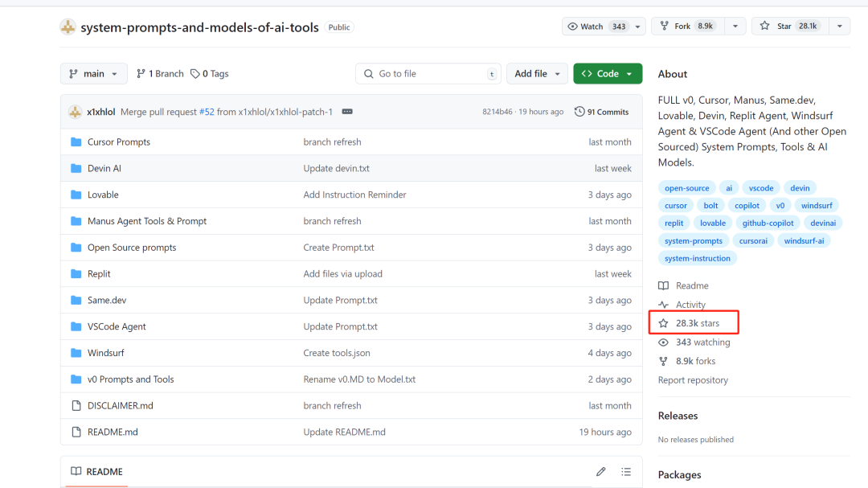Click the eye icon beside 343 watching
The width and height of the screenshot is (868, 488).
tap(663, 342)
